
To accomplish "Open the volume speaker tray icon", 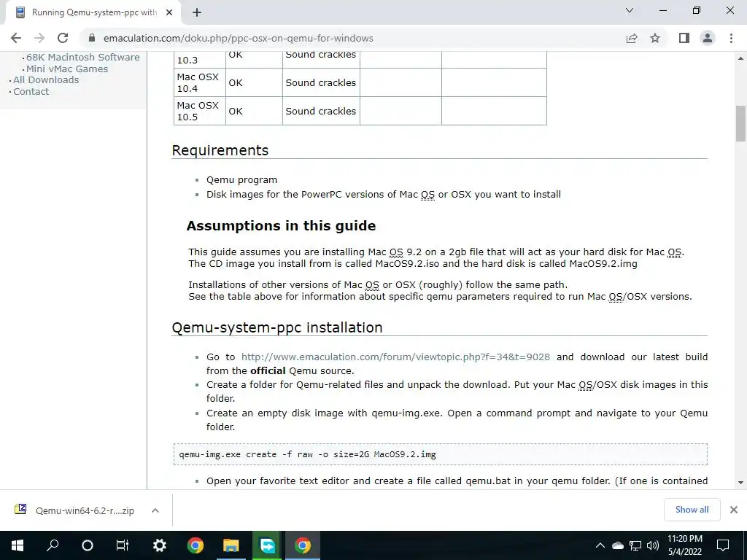I will click(x=653, y=545).
